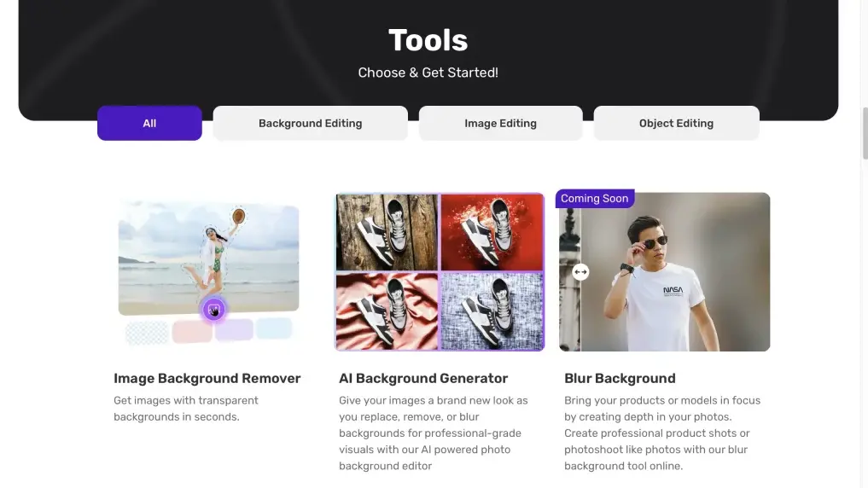Select the light blue background swatch
This screenshot has height=488, width=868.
(x=274, y=328)
